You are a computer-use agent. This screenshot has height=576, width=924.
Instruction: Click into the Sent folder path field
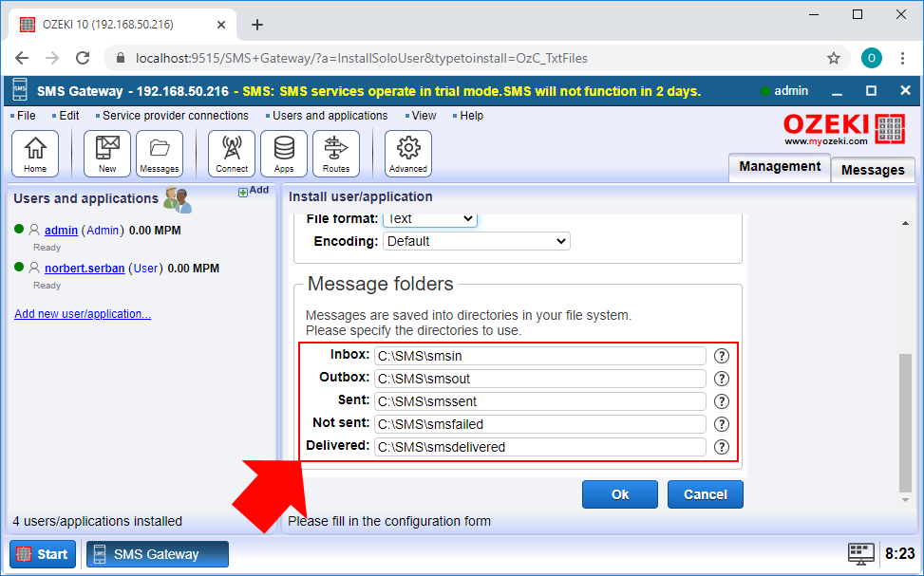tap(539, 401)
